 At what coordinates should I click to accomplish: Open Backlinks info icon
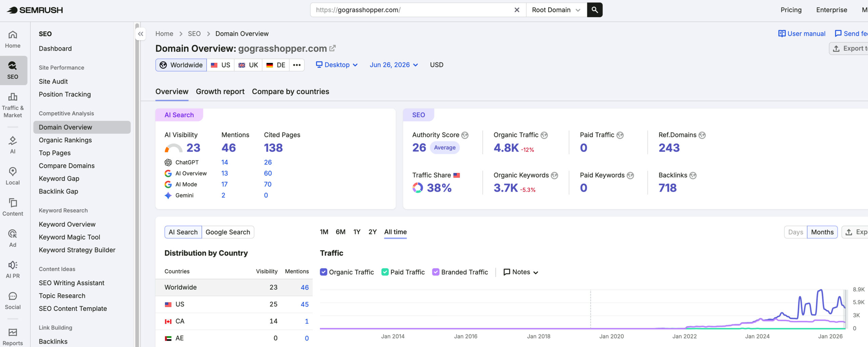click(x=693, y=176)
